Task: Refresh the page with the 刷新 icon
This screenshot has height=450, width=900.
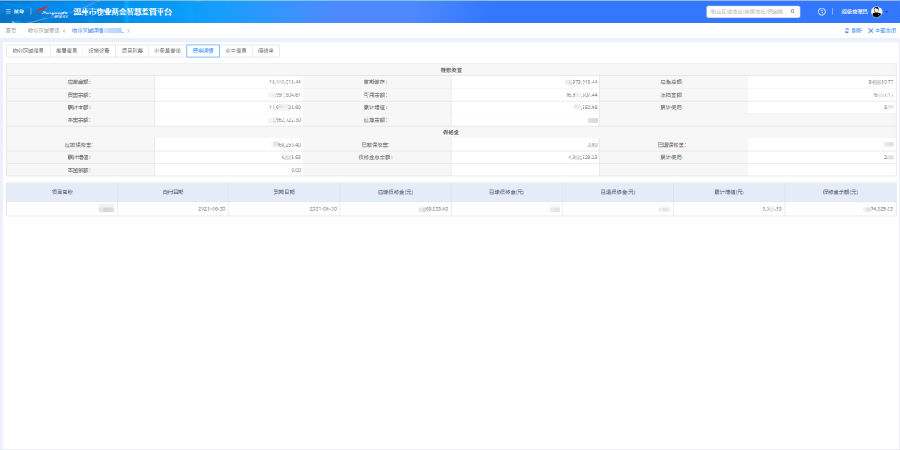Action: pyautogui.click(x=847, y=31)
